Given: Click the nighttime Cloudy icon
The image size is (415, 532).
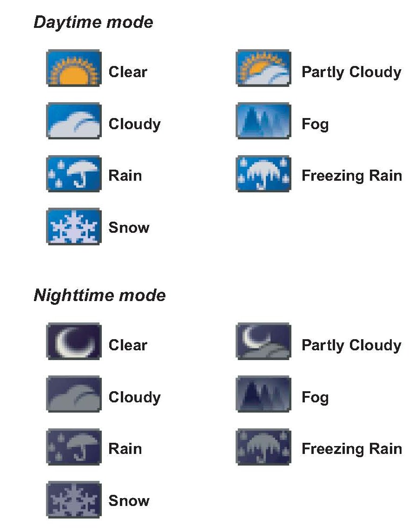Looking at the screenshot, I should (x=74, y=394).
